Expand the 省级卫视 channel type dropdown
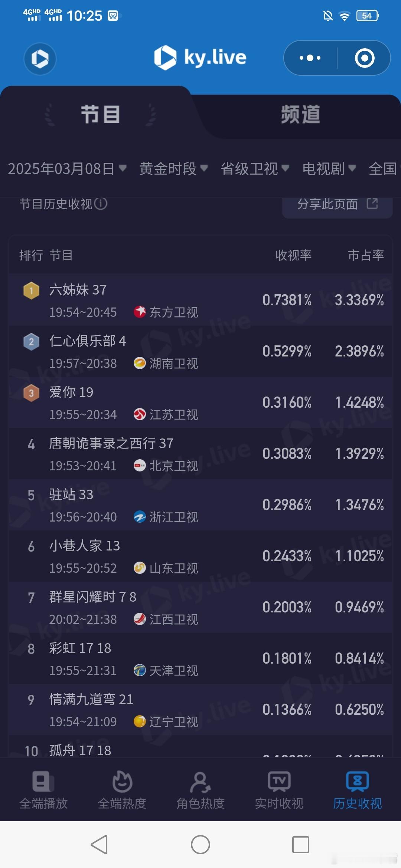401x868 pixels. (255, 169)
